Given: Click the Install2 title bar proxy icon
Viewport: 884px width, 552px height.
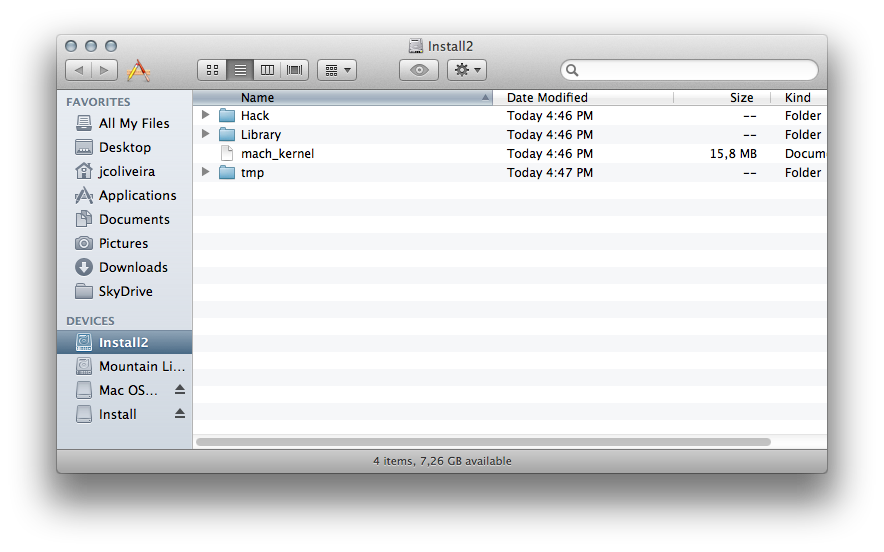Looking at the screenshot, I should point(416,46).
